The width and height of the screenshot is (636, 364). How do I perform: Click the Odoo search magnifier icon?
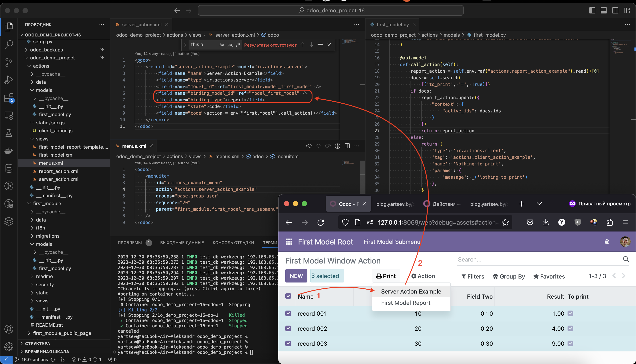pos(626,259)
